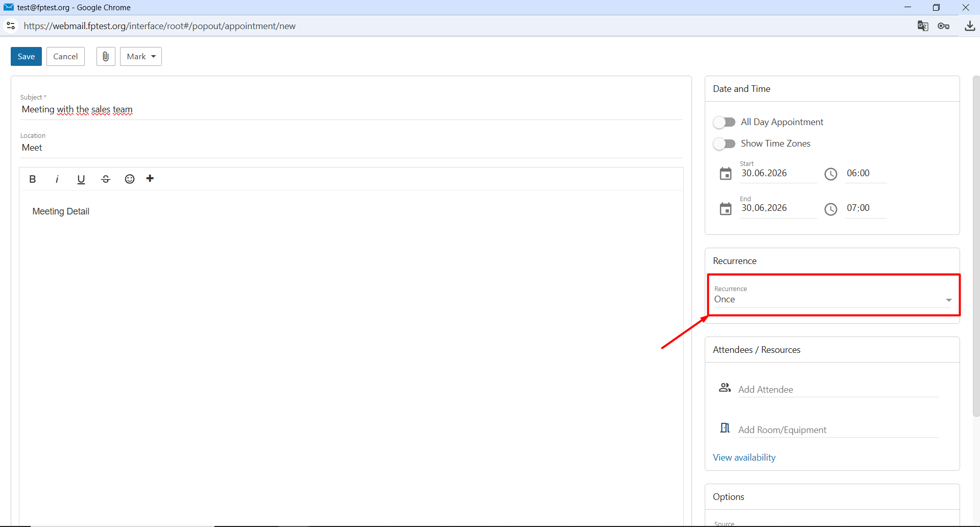The image size is (980, 527).
Task: Maximize the Chrome window
Action: coord(936,7)
